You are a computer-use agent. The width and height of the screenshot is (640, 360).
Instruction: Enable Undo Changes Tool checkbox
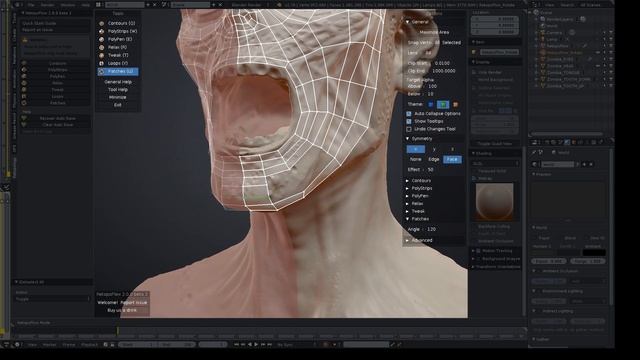point(409,129)
